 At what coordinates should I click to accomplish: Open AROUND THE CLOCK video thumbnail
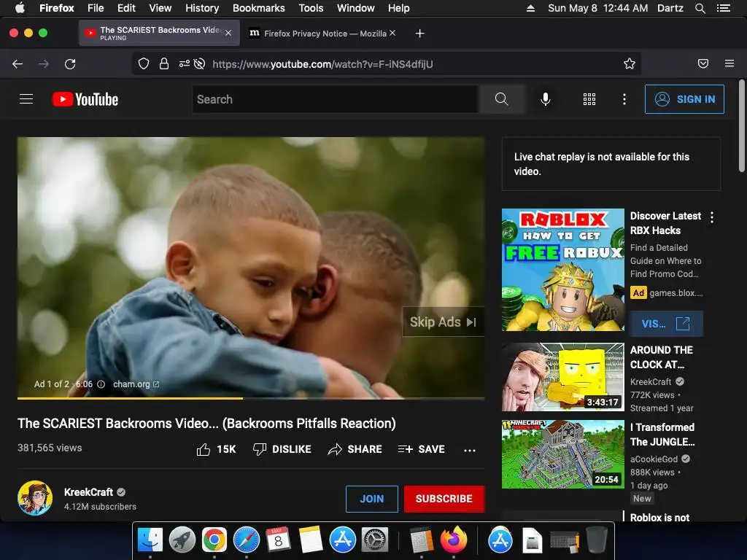(x=562, y=377)
